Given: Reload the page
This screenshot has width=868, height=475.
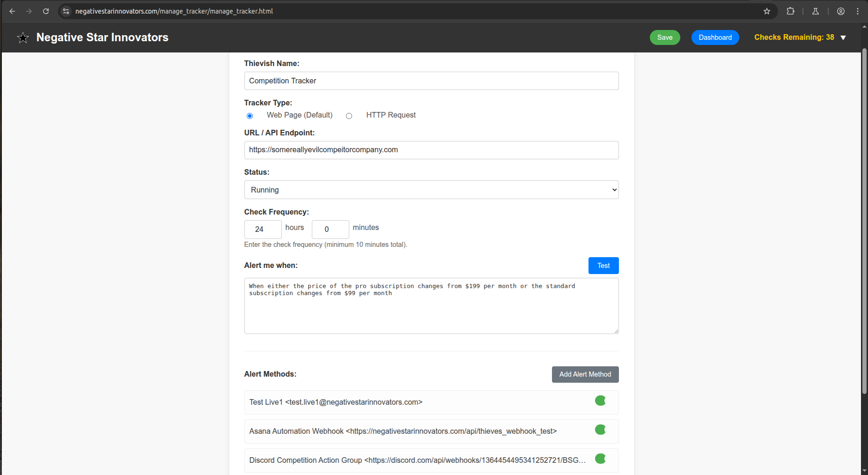Looking at the screenshot, I should [46, 11].
